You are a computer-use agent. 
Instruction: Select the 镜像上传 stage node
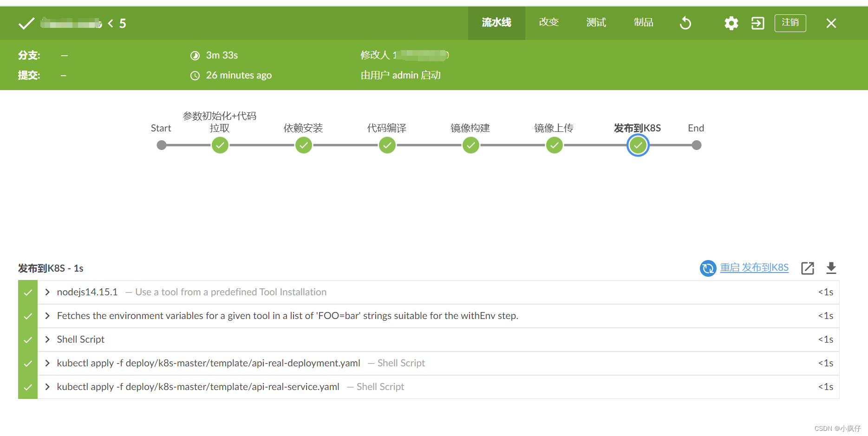[555, 145]
